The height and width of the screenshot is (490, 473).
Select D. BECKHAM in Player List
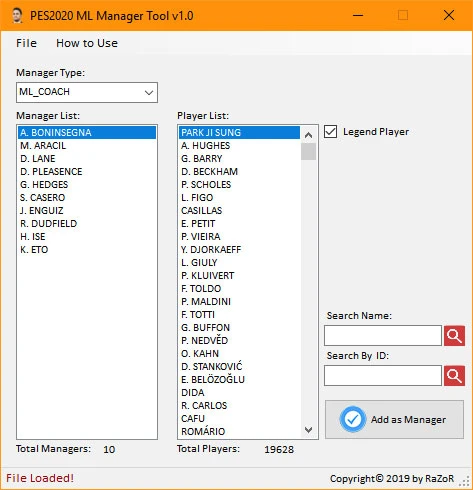pos(240,171)
